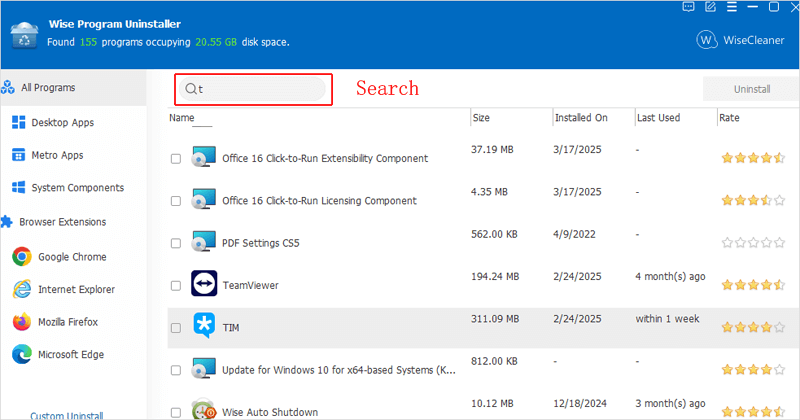Click the Google Chrome icon

(x=22, y=257)
